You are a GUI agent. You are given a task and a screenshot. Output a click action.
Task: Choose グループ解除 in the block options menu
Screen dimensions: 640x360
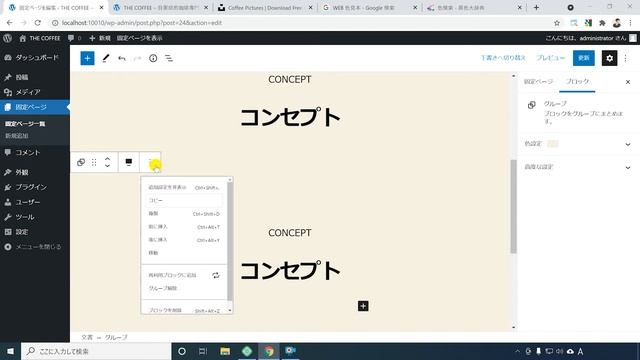pyautogui.click(x=184, y=289)
